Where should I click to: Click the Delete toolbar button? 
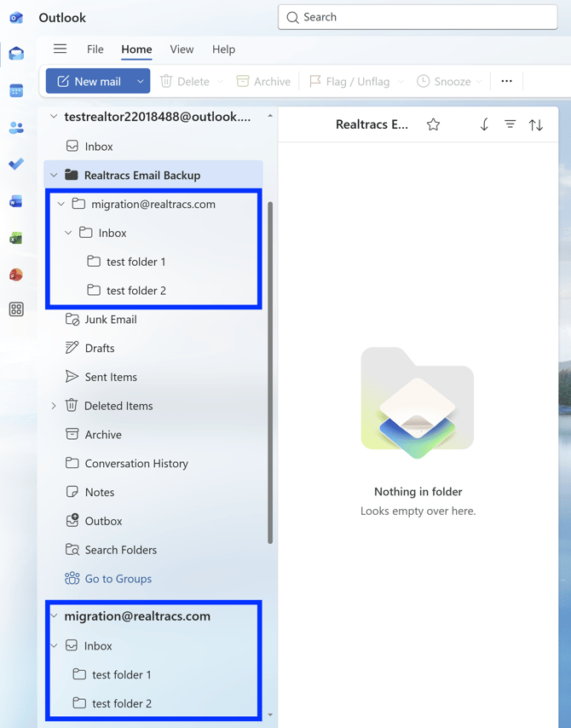tap(185, 82)
